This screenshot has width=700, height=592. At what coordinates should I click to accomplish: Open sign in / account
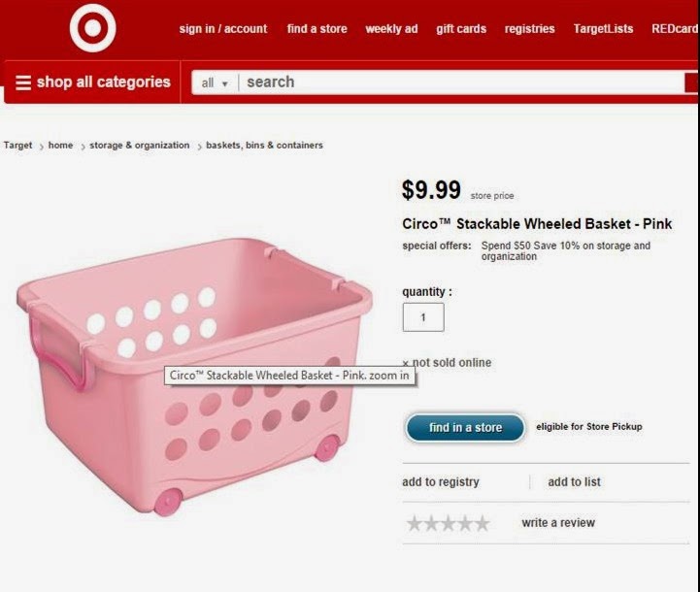point(223,29)
